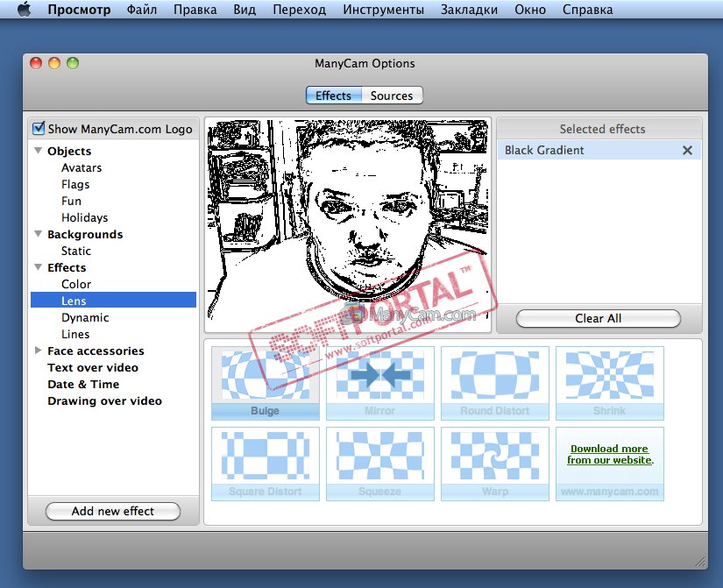Open the Инструменты menu
The height and width of the screenshot is (588, 723).
point(383,10)
